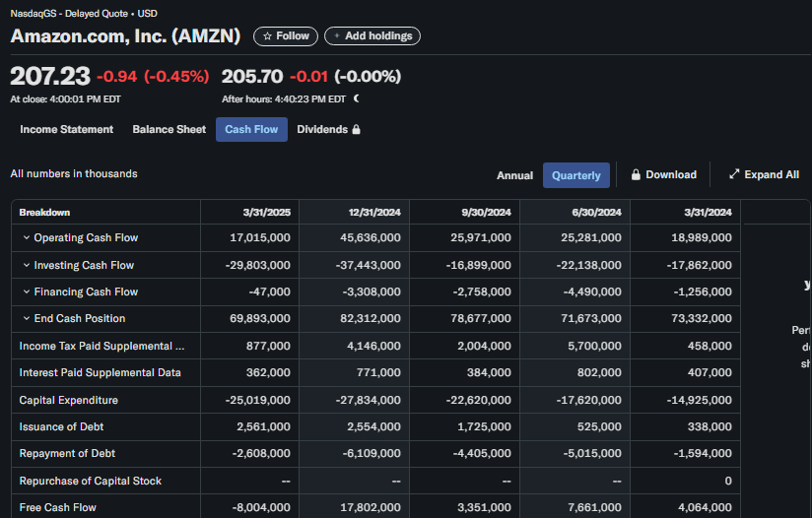Expand the Investing Cash Flow row
This screenshot has height=518, width=812.
pos(27,265)
